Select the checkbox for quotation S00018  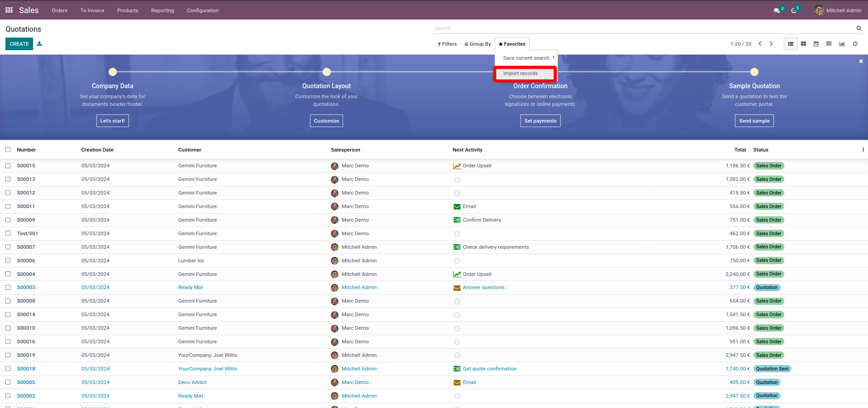point(8,369)
